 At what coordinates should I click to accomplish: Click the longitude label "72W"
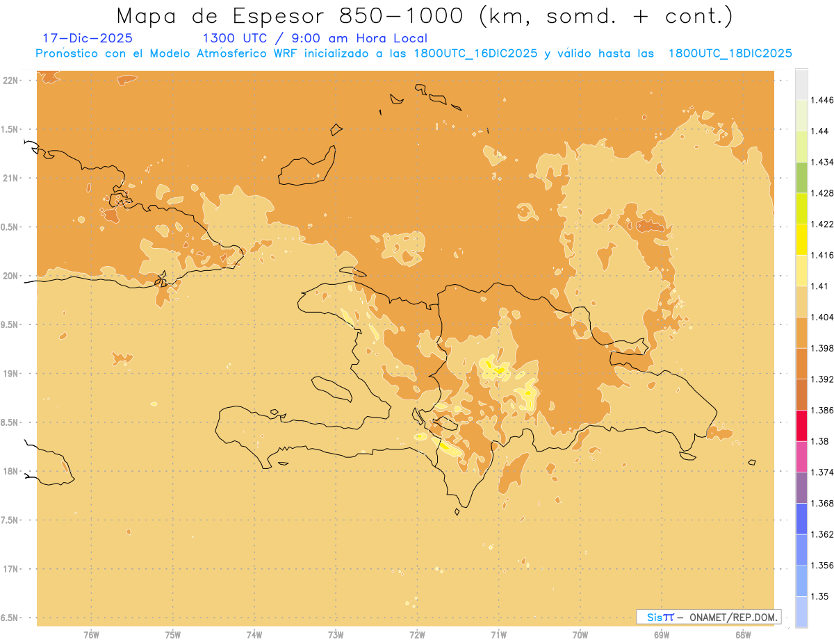tap(417, 634)
